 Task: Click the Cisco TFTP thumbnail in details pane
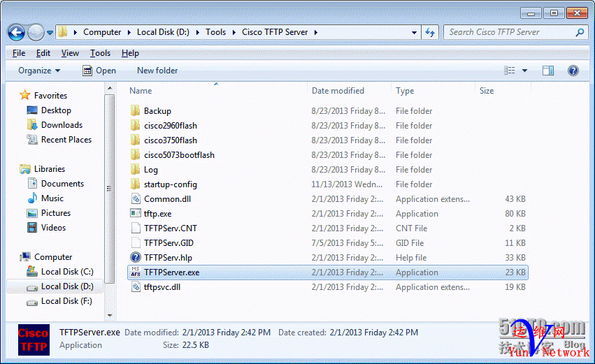34,340
